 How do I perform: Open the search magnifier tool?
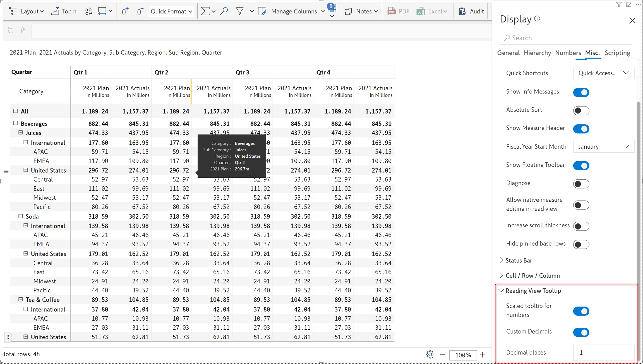[224, 11]
